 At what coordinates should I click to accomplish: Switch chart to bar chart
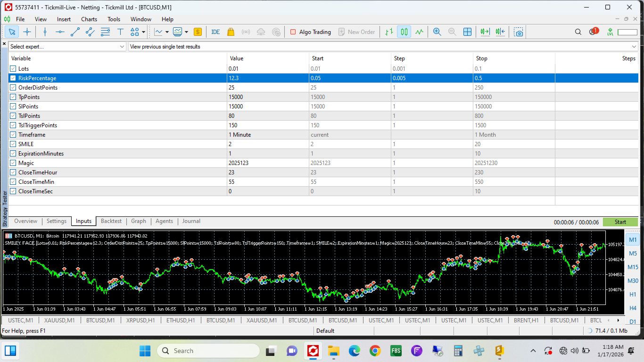[389, 32]
